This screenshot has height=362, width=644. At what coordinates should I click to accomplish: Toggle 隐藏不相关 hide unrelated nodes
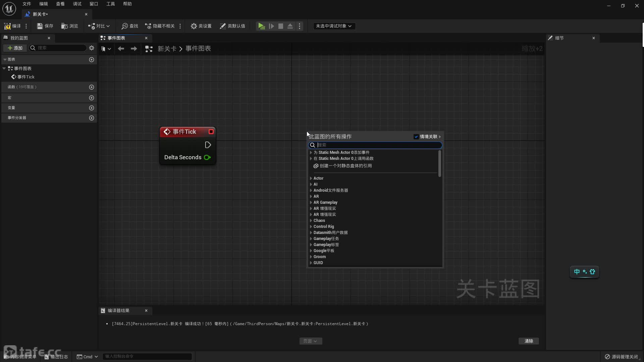click(160, 26)
